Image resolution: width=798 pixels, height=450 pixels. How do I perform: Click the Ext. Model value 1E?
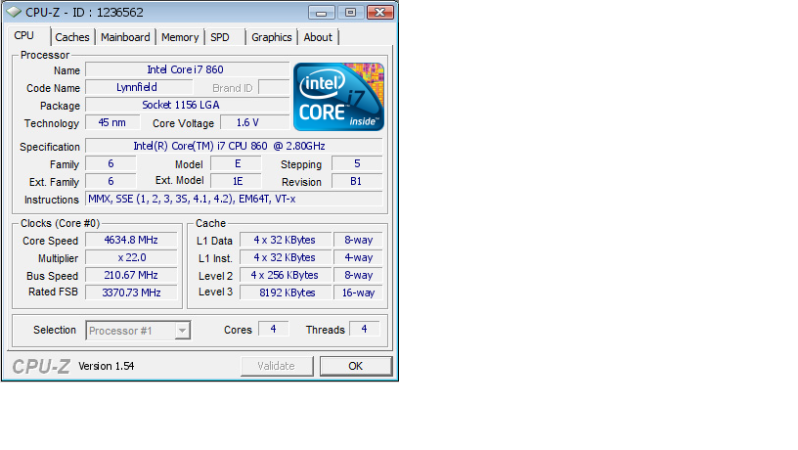pos(236,181)
